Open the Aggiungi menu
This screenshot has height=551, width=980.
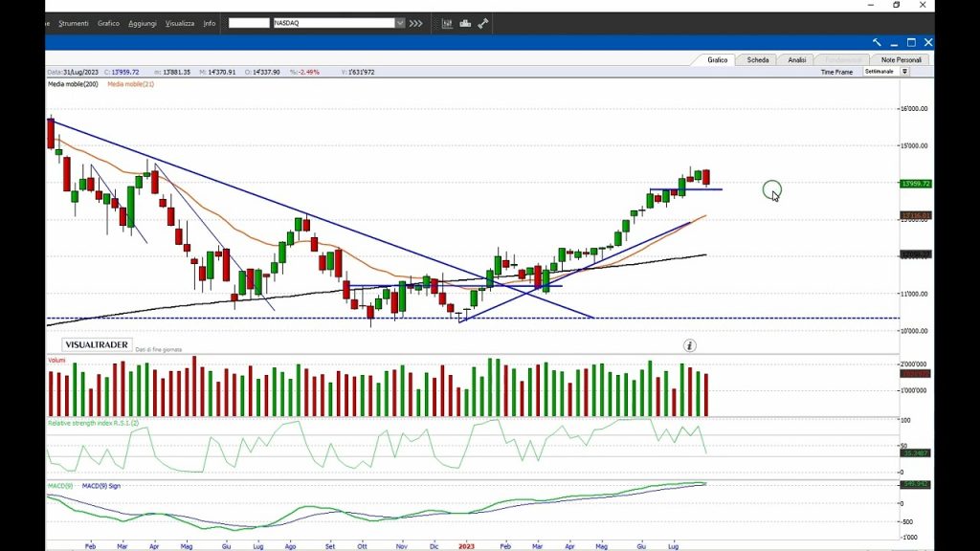click(143, 23)
